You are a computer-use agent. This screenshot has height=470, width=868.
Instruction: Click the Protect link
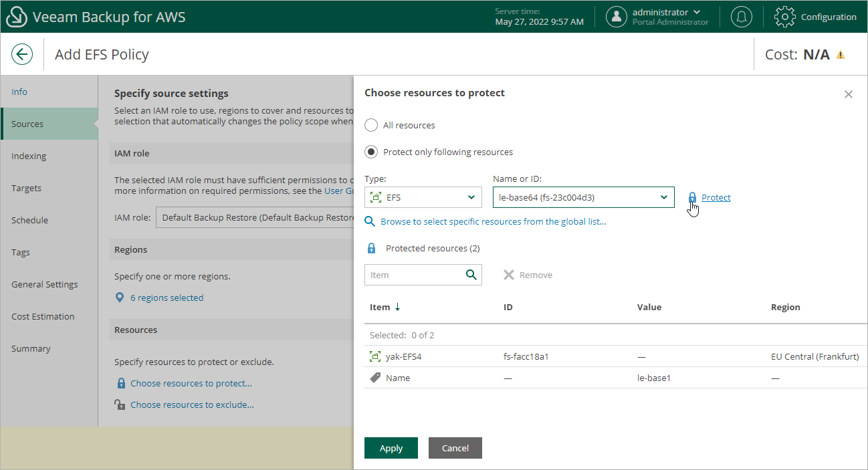pos(716,197)
